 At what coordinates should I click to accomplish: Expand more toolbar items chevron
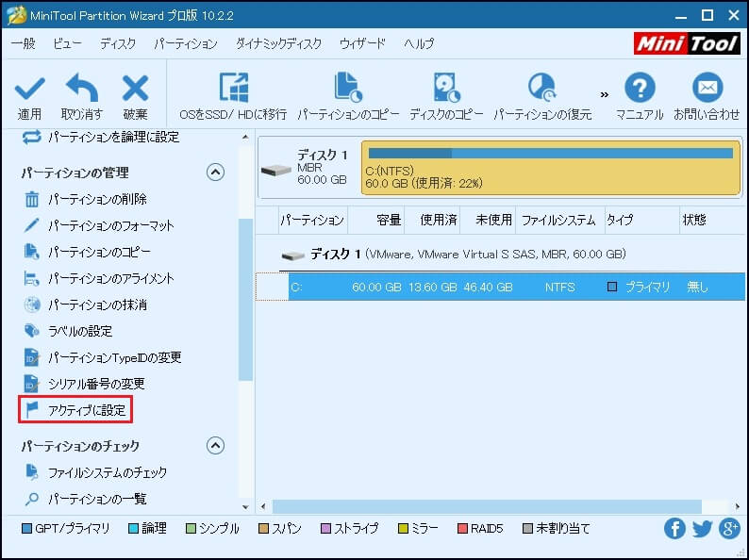pos(605,94)
